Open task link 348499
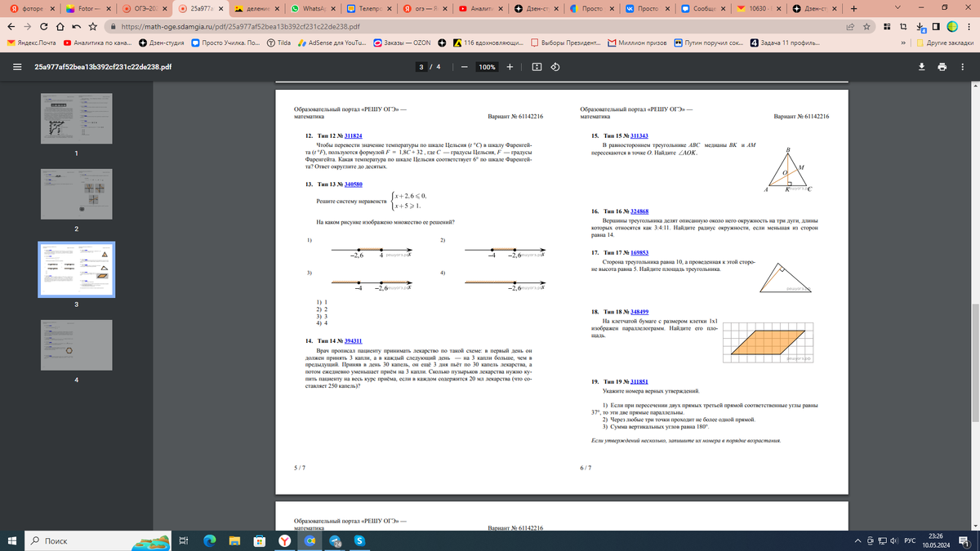980x551 pixels. coord(639,312)
